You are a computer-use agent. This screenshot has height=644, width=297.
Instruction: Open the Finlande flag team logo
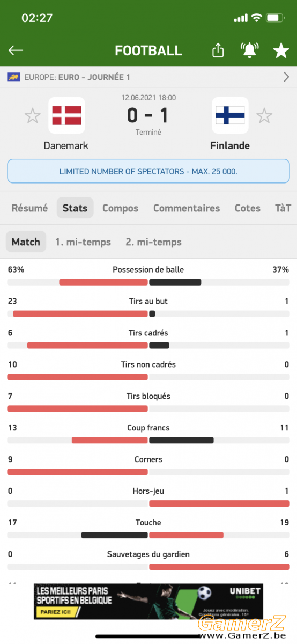point(230,115)
